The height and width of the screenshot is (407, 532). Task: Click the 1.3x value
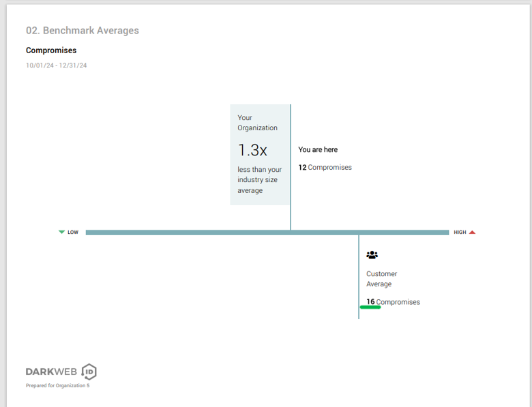(x=252, y=150)
